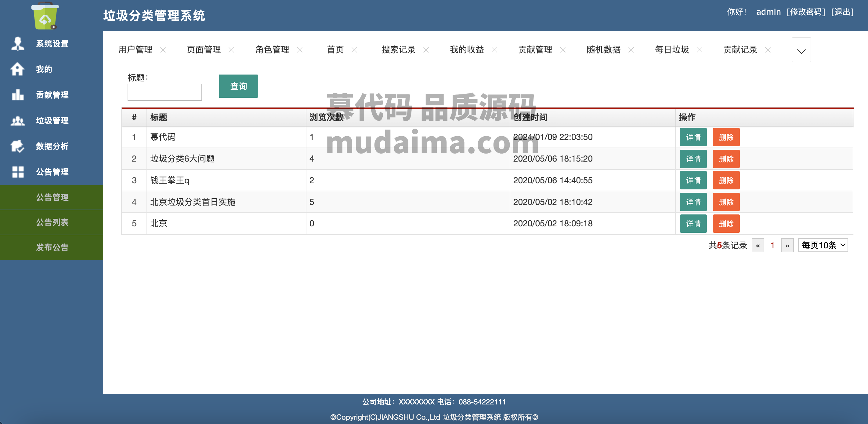The image size is (868, 424).
Task: Open the 贡献记录 tab
Action: [740, 50]
